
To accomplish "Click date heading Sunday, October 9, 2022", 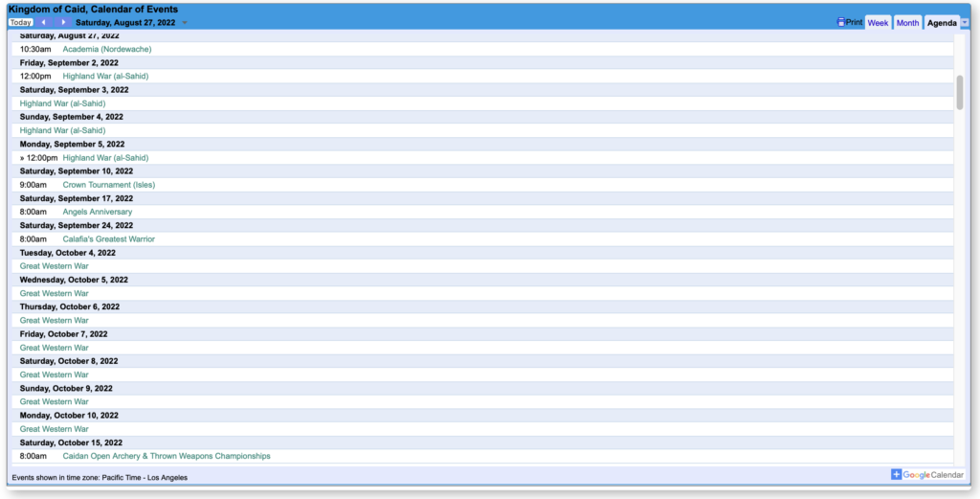I will [66, 388].
